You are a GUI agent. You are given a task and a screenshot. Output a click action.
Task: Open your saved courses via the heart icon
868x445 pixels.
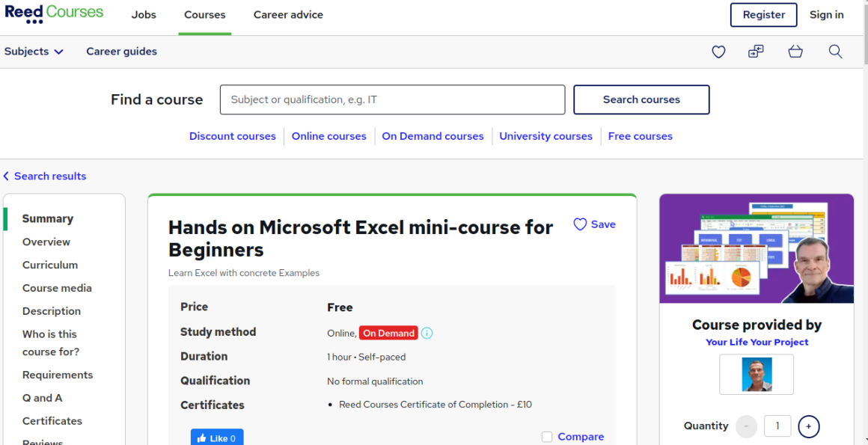718,52
